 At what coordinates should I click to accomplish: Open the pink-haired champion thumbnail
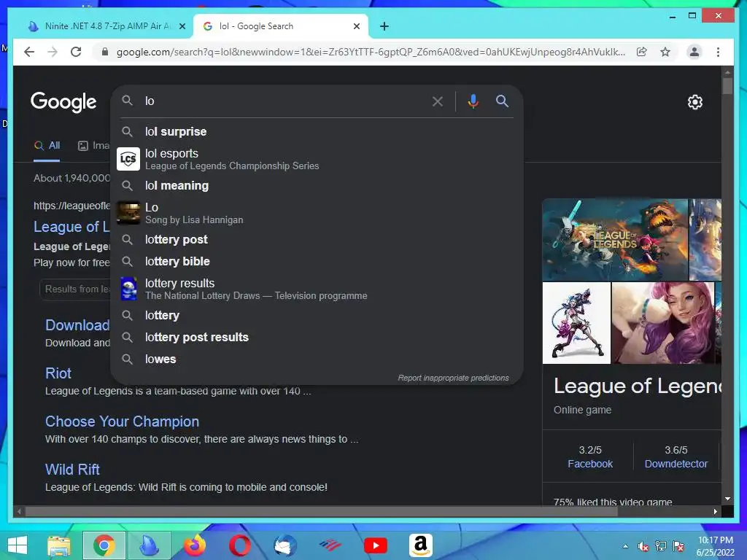663,323
